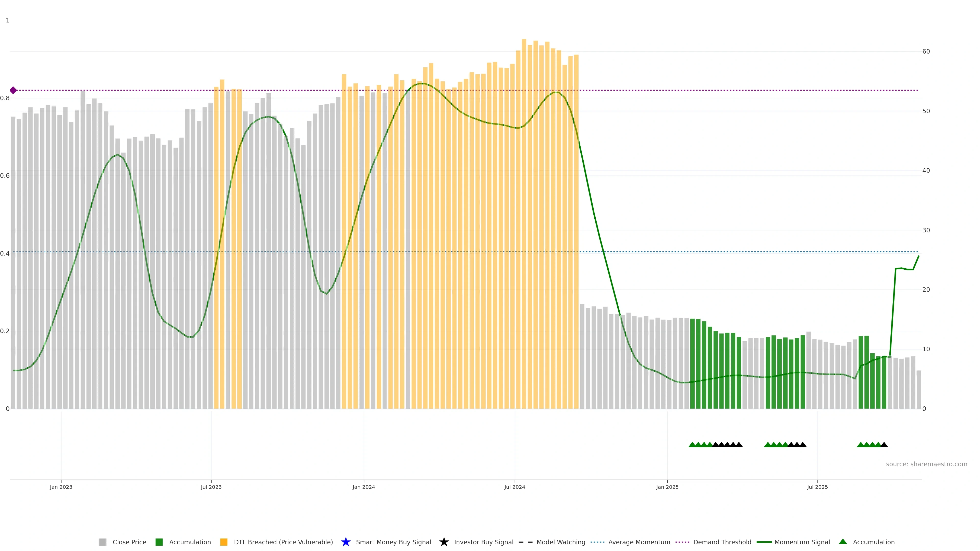
Task: Toggle Close Price series via legend label
Action: coord(129,542)
